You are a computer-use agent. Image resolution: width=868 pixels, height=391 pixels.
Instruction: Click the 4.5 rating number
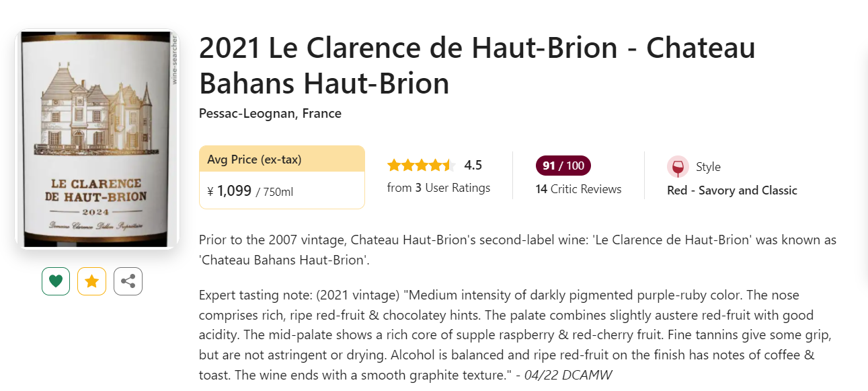473,166
